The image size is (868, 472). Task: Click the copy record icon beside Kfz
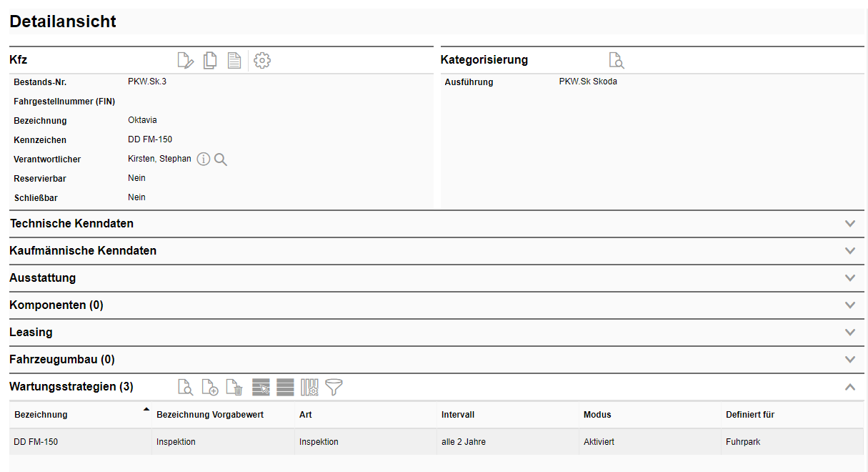coord(210,61)
